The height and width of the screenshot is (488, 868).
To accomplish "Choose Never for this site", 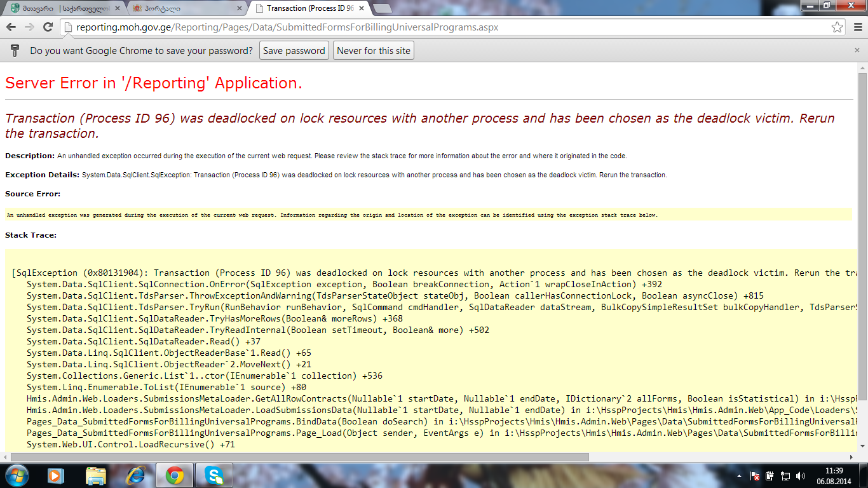I will 373,51.
